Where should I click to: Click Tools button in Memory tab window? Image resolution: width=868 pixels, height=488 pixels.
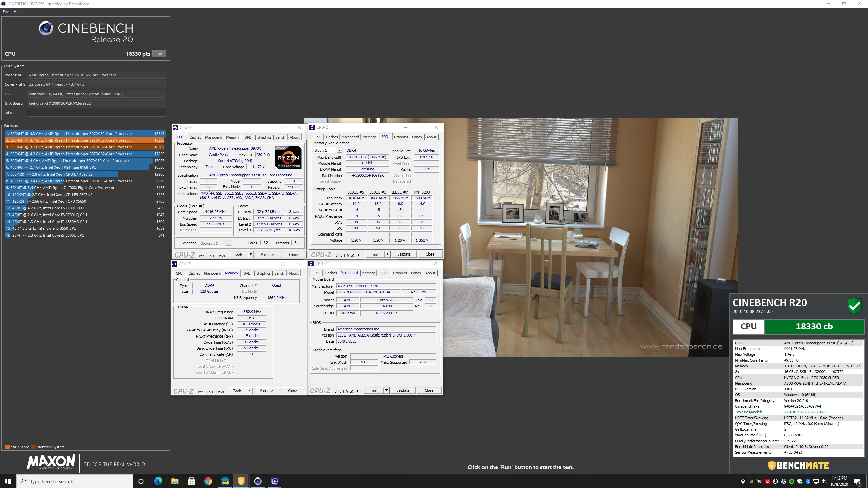[x=237, y=390]
